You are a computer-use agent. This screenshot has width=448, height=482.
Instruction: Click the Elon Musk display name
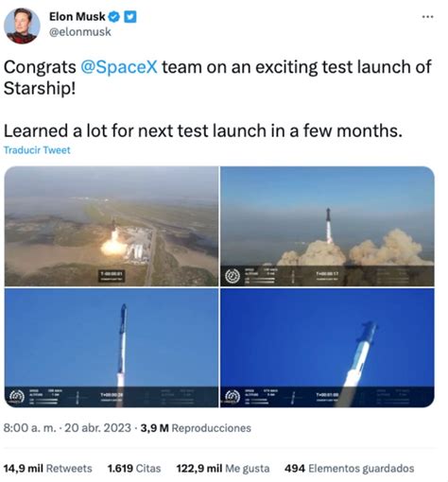tap(78, 17)
